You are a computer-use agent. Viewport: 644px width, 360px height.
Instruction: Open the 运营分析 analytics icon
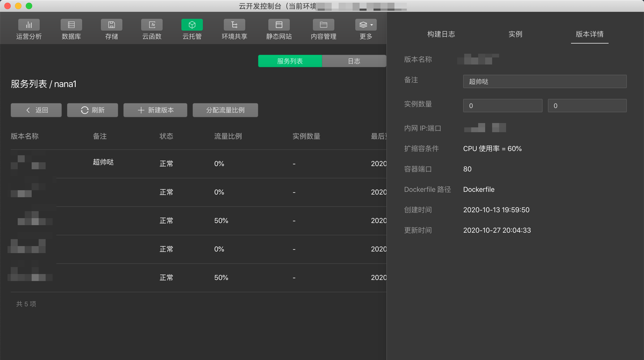coord(29,25)
